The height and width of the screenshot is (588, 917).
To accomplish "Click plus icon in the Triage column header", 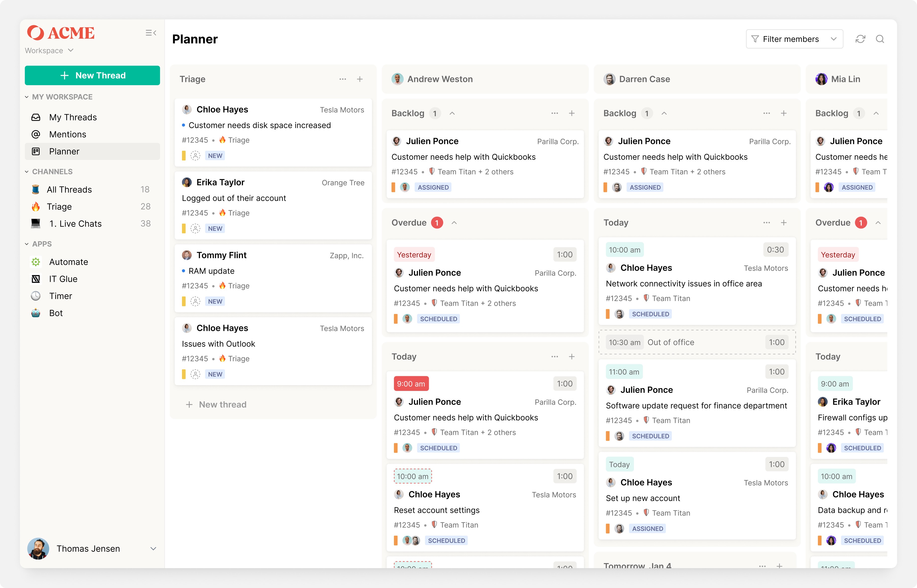I will [360, 79].
